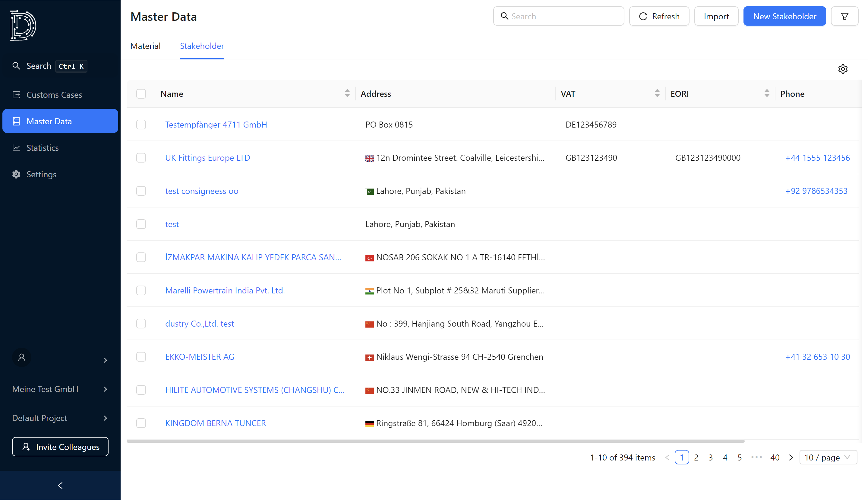Sort table by VAT column
This screenshot has height=500, width=868.
click(657, 93)
